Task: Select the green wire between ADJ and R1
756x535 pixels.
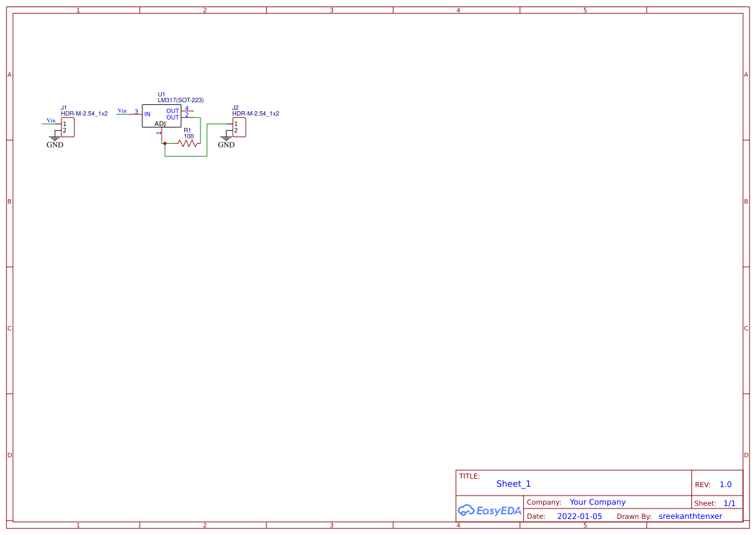Action: click(170, 143)
